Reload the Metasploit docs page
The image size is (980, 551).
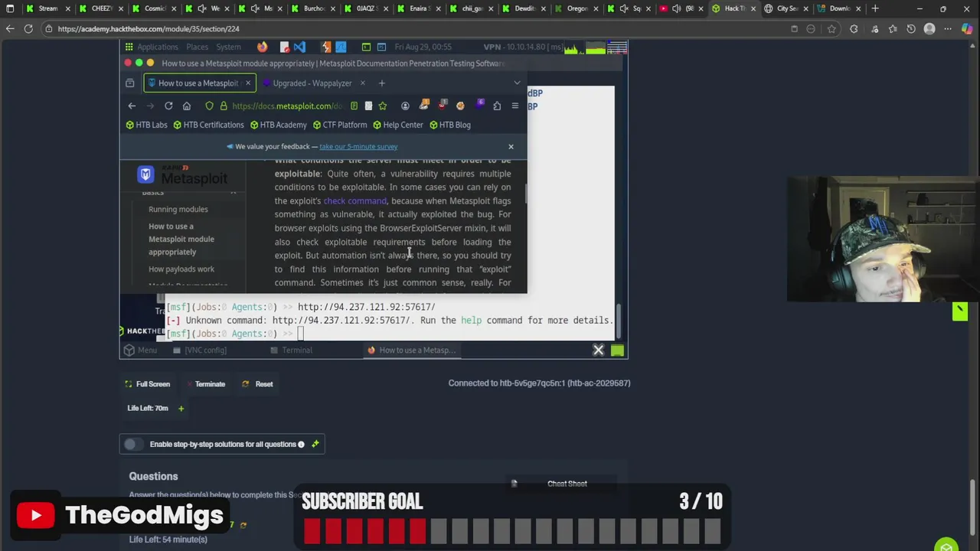(x=168, y=106)
